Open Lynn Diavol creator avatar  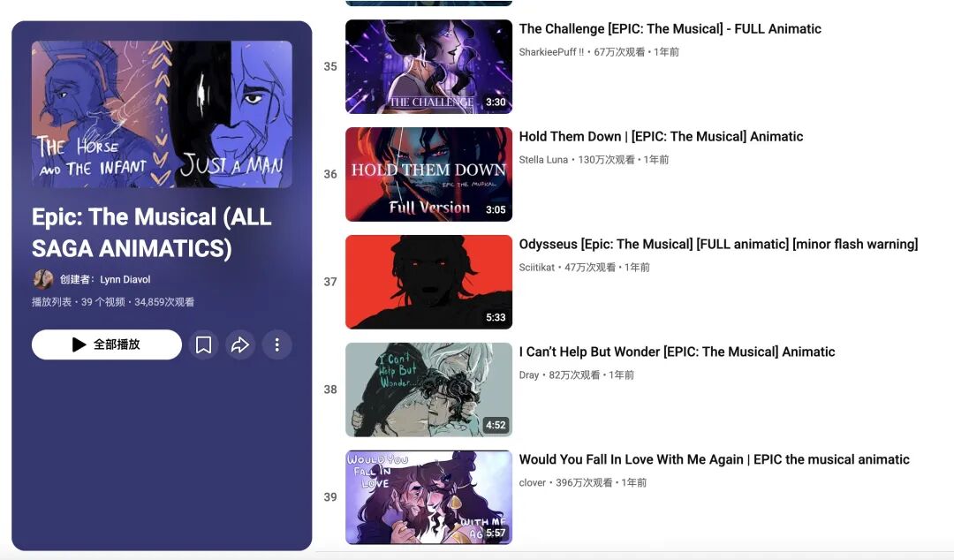point(42,279)
